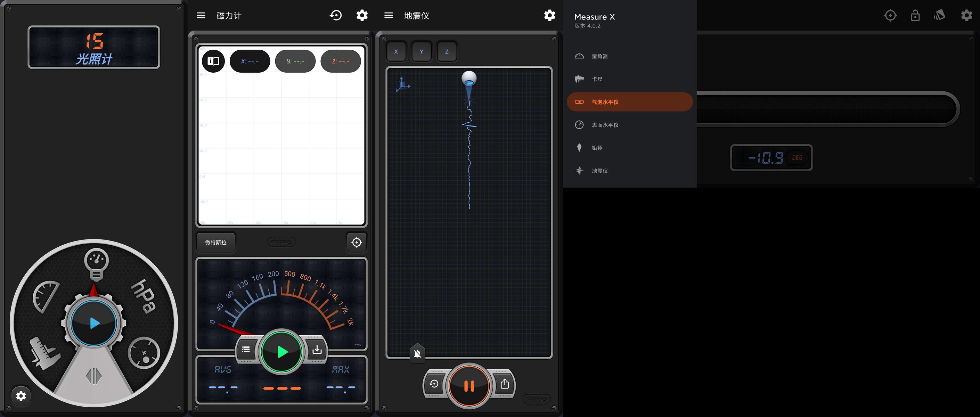
Task: Pause the seismograph recording
Action: tap(469, 386)
